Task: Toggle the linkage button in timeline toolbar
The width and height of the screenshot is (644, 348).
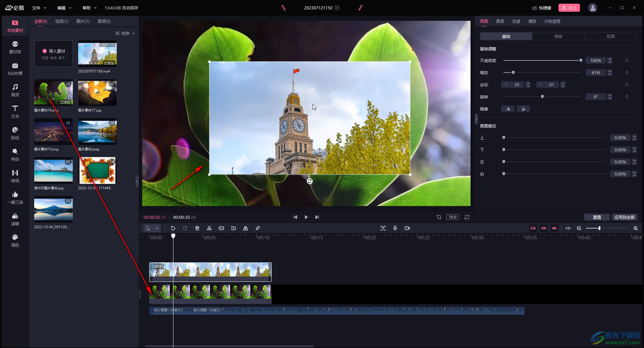Action: pyautogui.click(x=554, y=228)
